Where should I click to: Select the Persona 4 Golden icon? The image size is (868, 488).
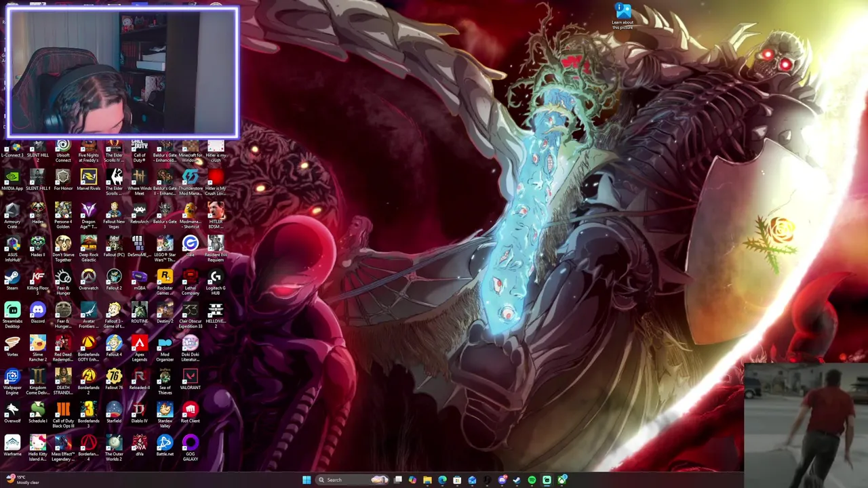coord(63,216)
